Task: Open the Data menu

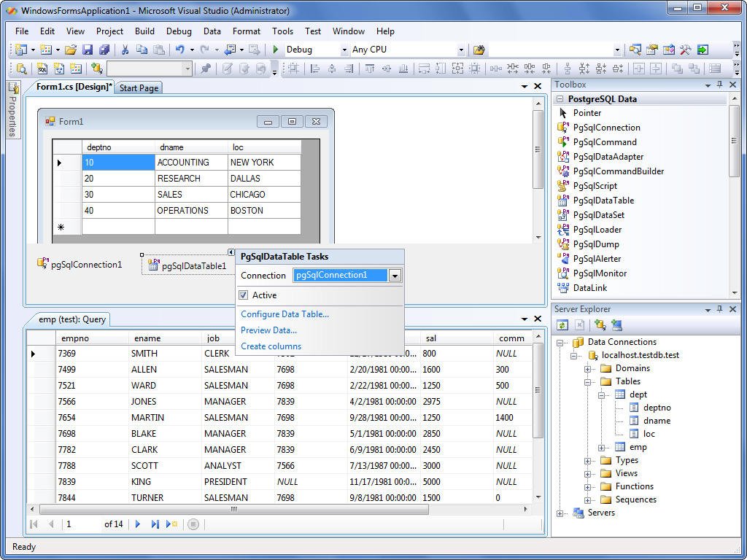Action: coord(212,31)
